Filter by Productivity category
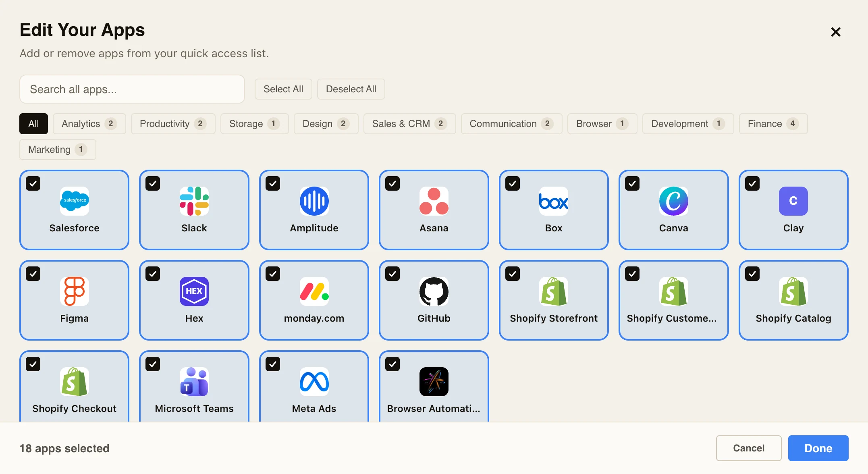 (173, 124)
